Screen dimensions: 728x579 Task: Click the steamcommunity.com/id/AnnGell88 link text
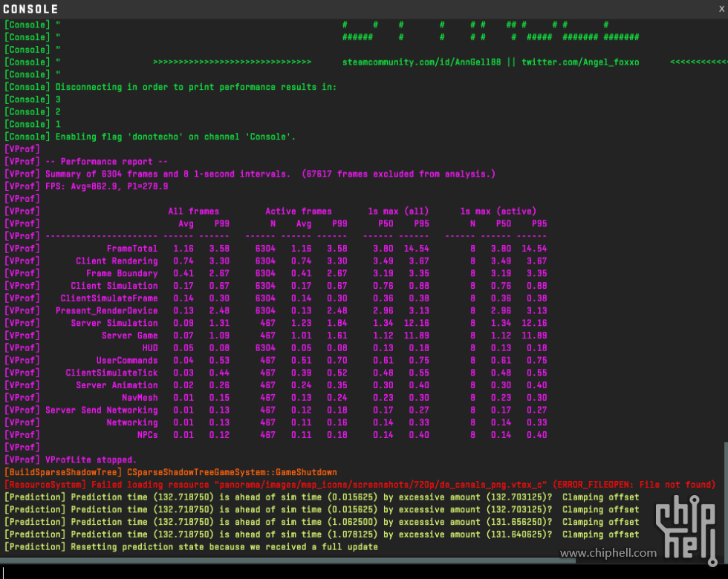click(422, 62)
